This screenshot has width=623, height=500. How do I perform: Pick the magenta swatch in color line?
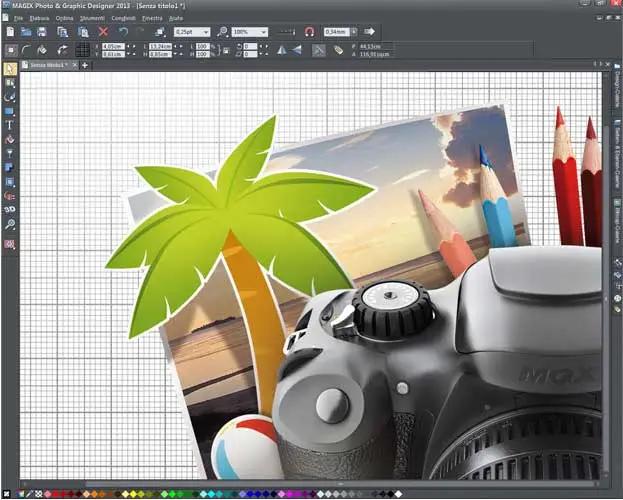pos(289,494)
